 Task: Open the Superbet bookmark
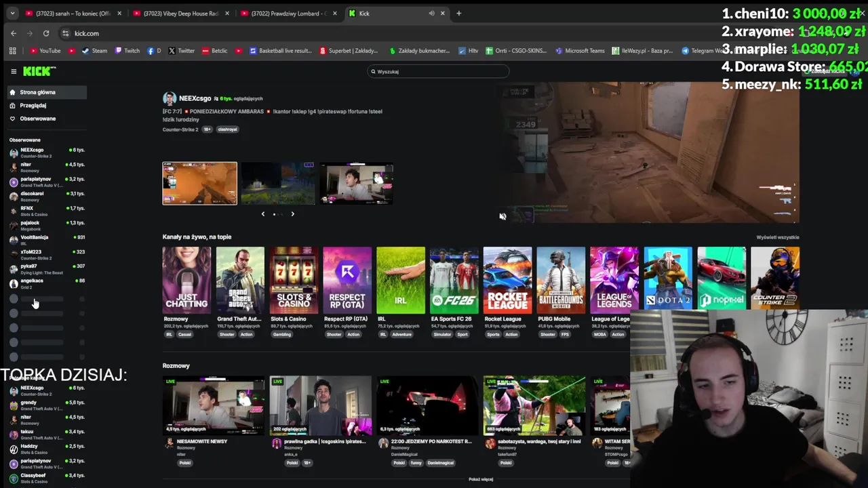349,51
